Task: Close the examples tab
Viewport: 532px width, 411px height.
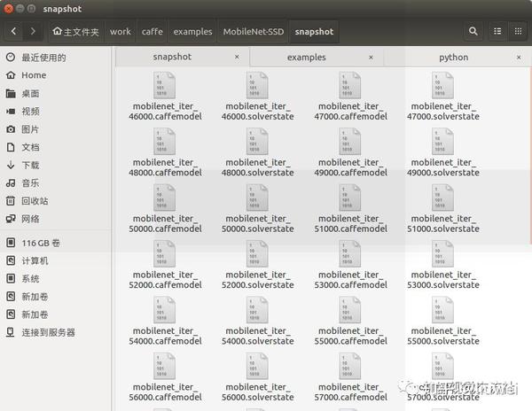Action: pyautogui.click(x=371, y=58)
